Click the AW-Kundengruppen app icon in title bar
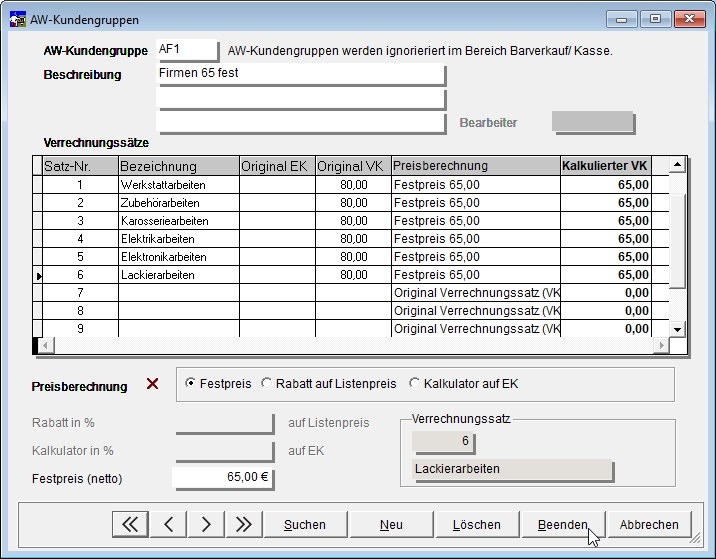 tap(17, 20)
